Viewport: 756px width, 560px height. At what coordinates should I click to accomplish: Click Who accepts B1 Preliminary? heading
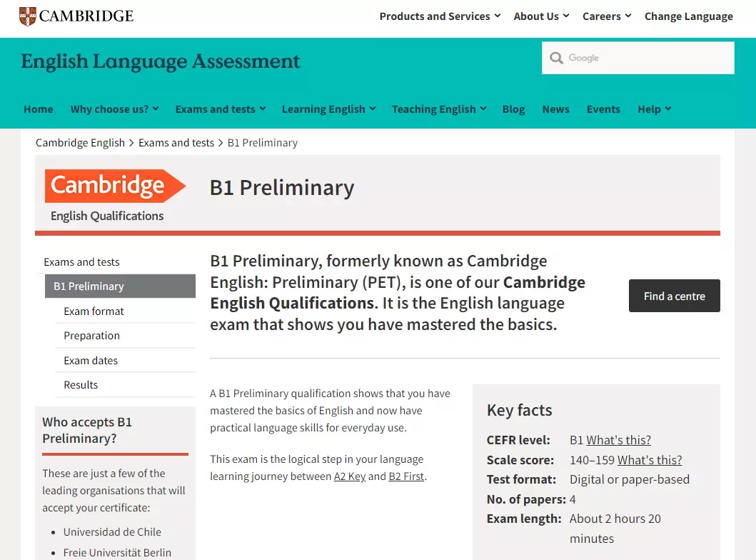(x=87, y=430)
